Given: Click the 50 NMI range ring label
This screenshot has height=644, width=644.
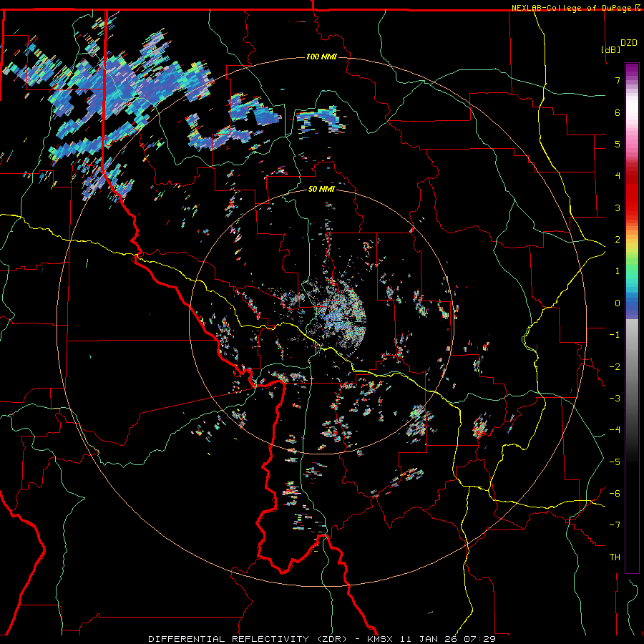Looking at the screenshot, I should click(321, 189).
